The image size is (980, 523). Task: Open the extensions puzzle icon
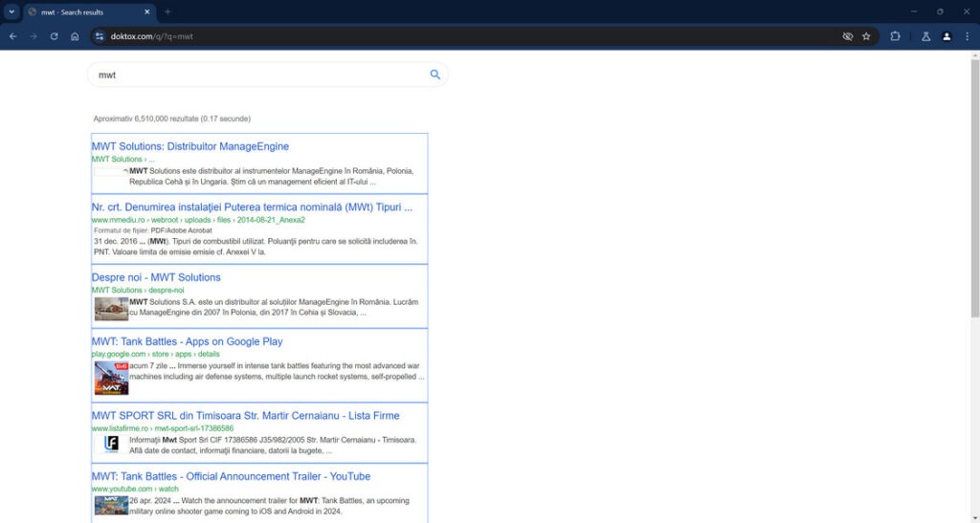point(895,37)
